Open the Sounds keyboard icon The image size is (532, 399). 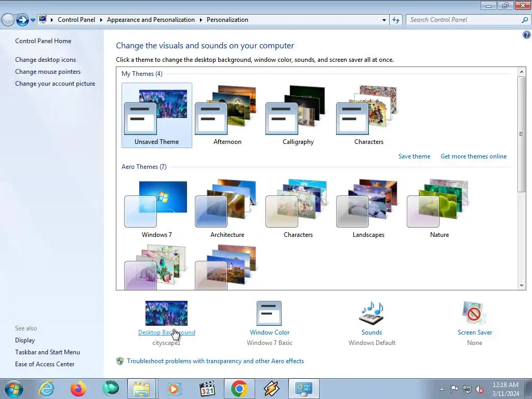click(x=371, y=313)
